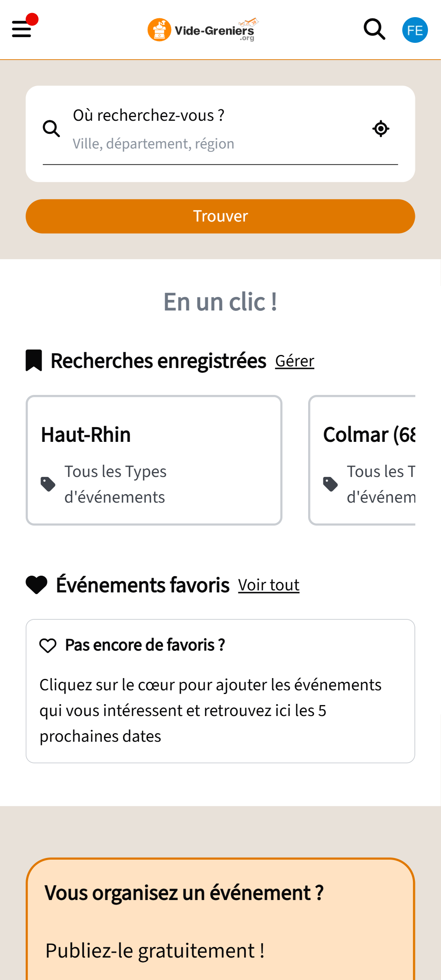Click the Pas encore de favoris heading
The image size is (441, 980).
(x=145, y=645)
